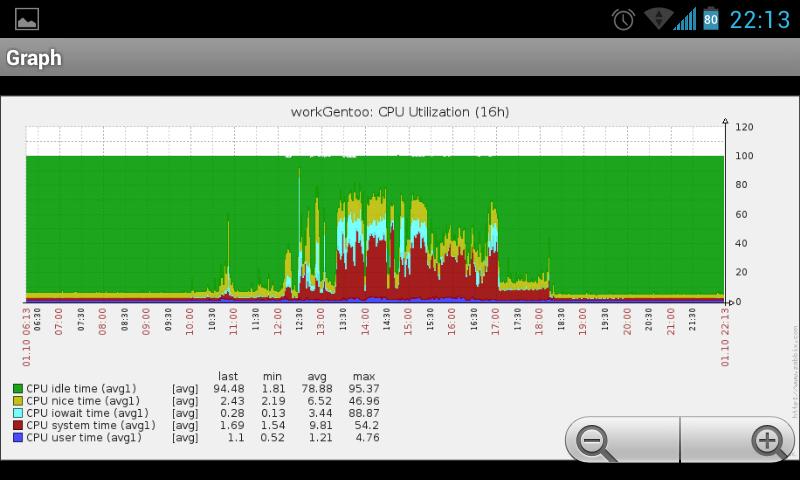Tap the zoom in magnifier button
This screenshot has width=800, height=480.
click(x=738, y=440)
